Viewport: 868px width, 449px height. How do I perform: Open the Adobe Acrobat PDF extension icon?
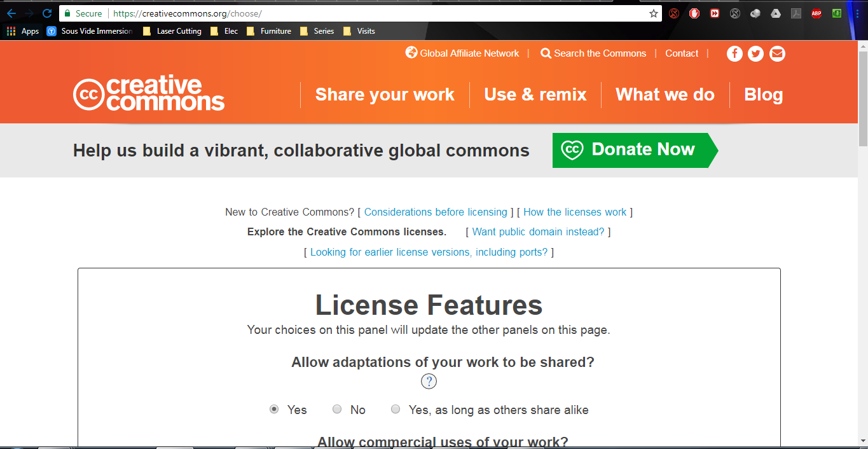point(796,13)
